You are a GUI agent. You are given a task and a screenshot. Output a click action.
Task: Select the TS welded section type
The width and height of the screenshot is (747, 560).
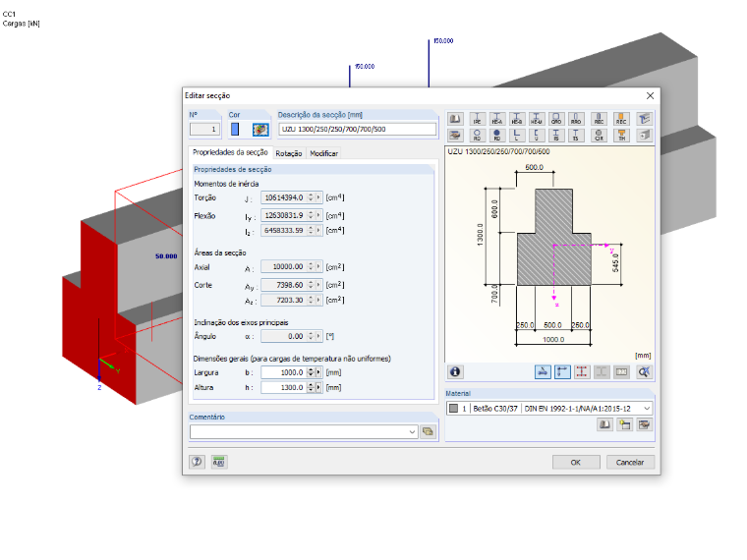576,136
